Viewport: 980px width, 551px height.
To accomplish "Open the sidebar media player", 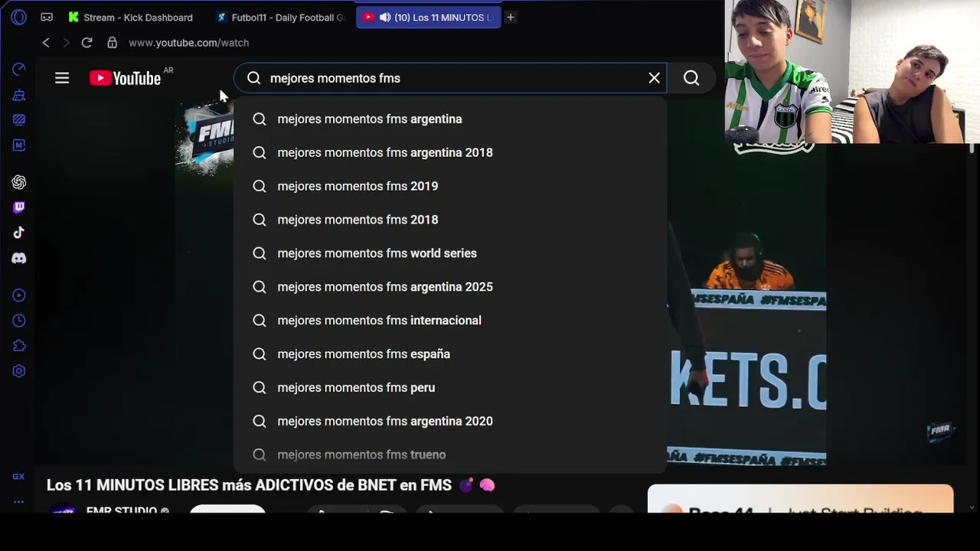I will (19, 295).
